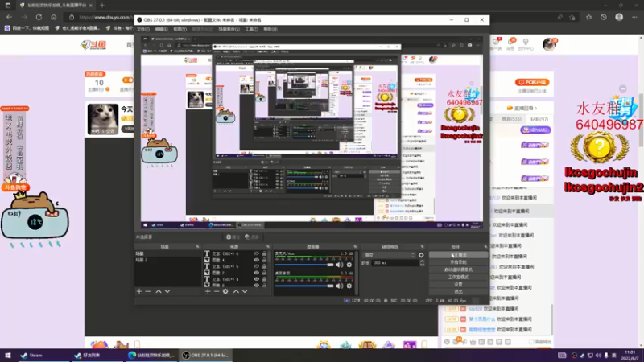Adjust transition duration stepper arrows
The height and width of the screenshot is (362, 644).
(x=422, y=263)
